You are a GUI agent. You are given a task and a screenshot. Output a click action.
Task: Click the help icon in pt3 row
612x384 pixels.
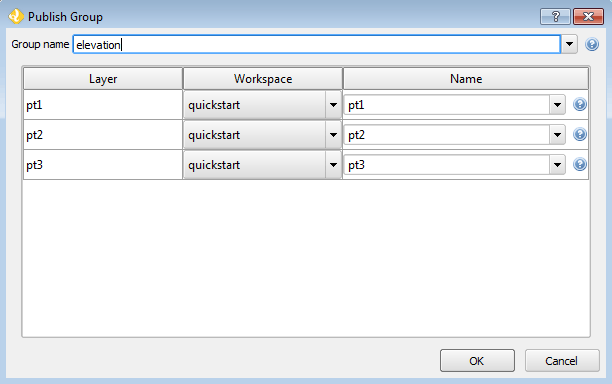point(580,164)
